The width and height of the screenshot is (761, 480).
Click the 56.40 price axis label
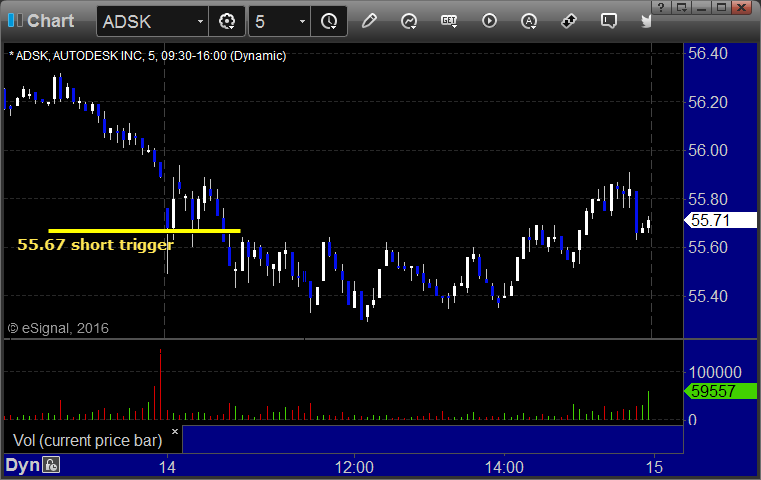[708, 53]
